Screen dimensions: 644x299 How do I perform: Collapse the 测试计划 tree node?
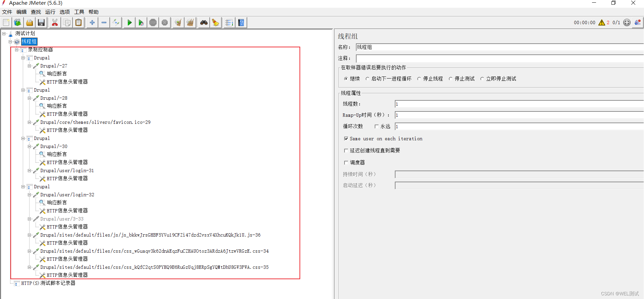[4, 34]
